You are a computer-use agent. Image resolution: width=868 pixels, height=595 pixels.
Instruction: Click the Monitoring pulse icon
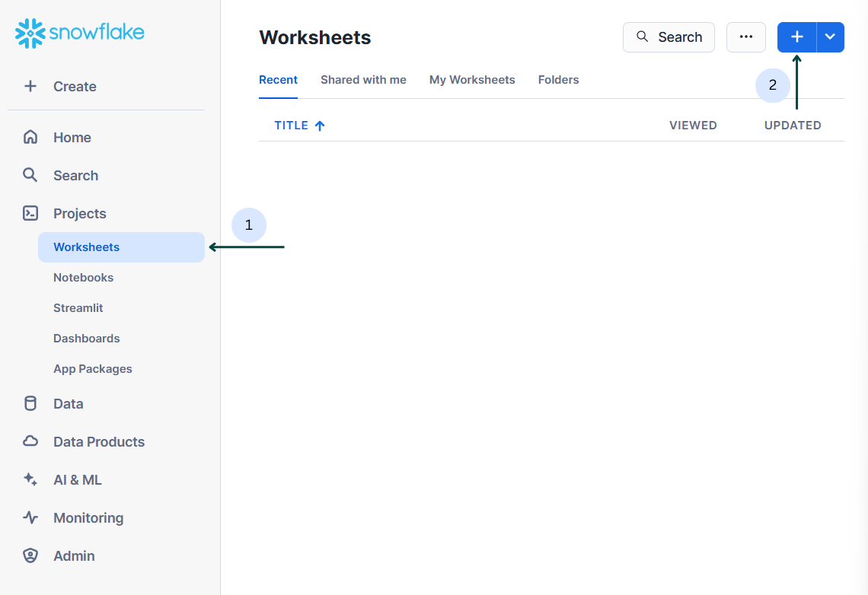30,517
